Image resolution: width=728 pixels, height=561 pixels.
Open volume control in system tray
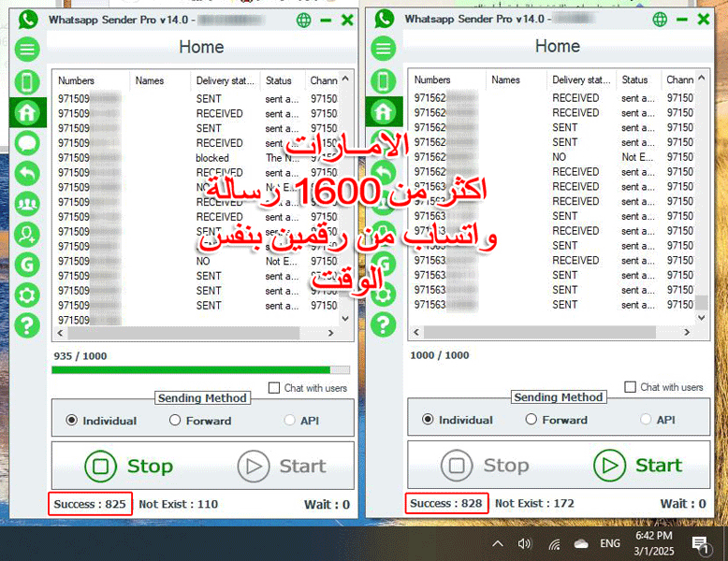tap(525, 543)
